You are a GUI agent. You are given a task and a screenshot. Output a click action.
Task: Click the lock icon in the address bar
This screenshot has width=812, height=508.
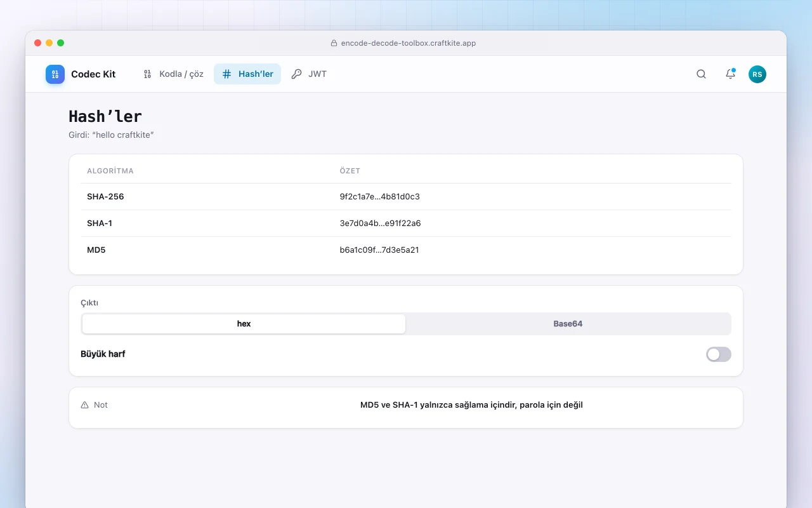coord(334,43)
